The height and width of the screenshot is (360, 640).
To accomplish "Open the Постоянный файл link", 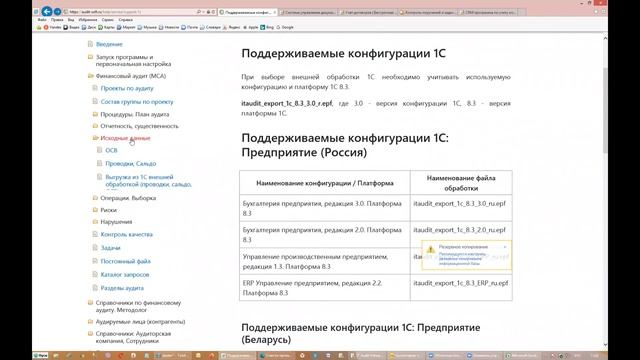I will [x=125, y=261].
